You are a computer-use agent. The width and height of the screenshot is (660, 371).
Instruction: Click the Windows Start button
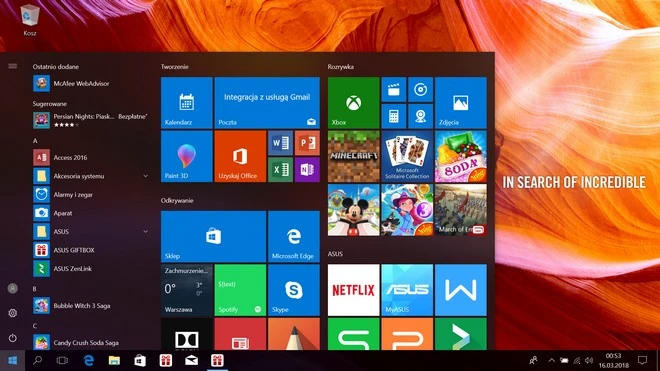pyautogui.click(x=13, y=360)
